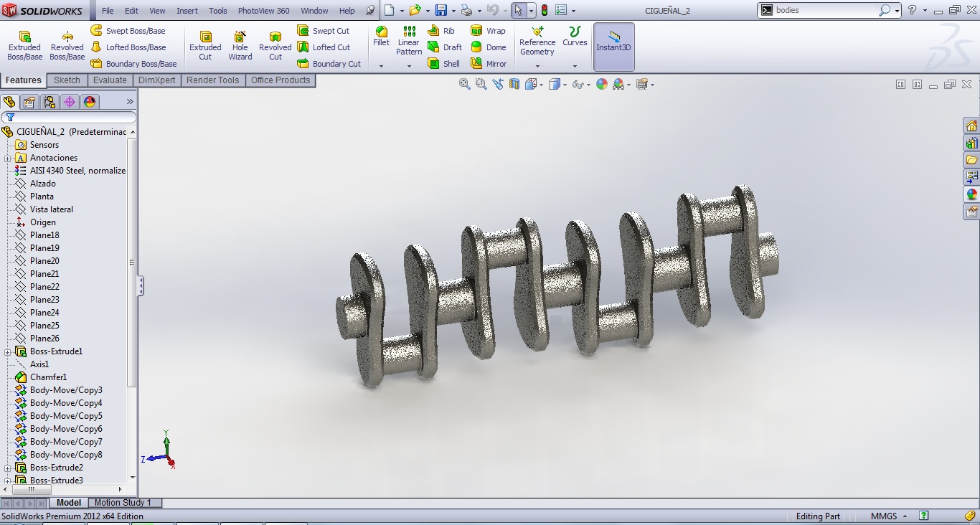
Task: Open the File menu
Action: (108, 11)
